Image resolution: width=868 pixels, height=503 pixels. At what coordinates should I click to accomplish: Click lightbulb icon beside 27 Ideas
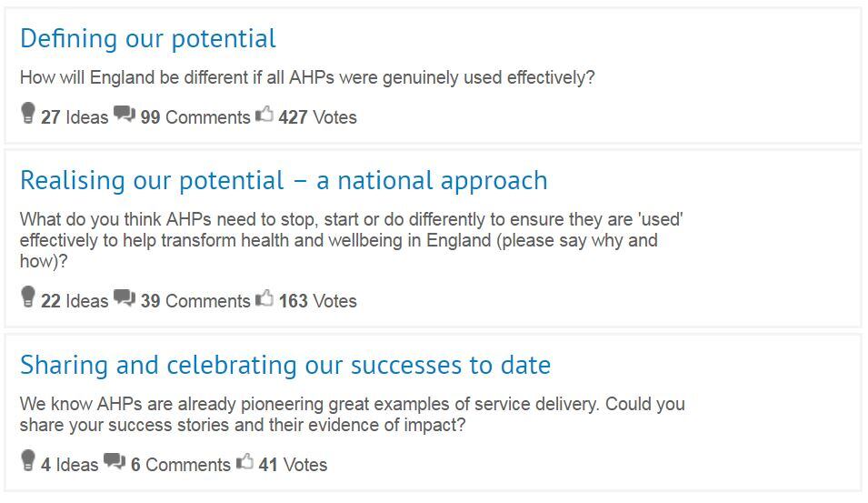coord(28,113)
